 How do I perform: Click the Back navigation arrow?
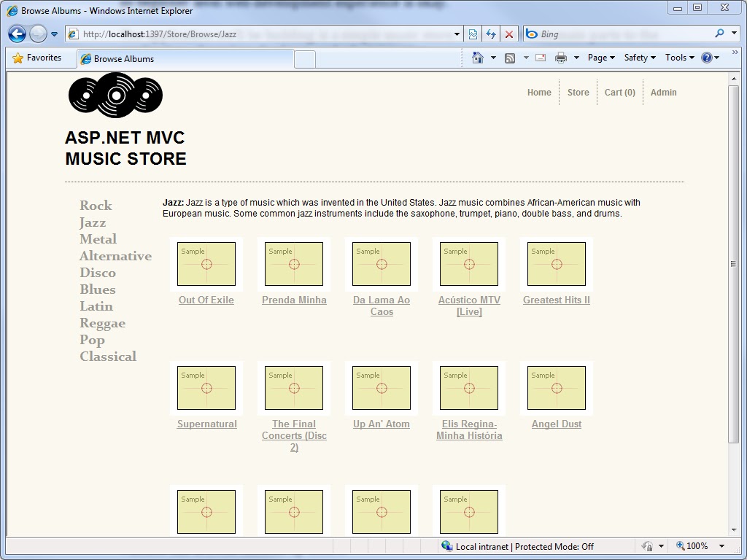[x=16, y=34]
